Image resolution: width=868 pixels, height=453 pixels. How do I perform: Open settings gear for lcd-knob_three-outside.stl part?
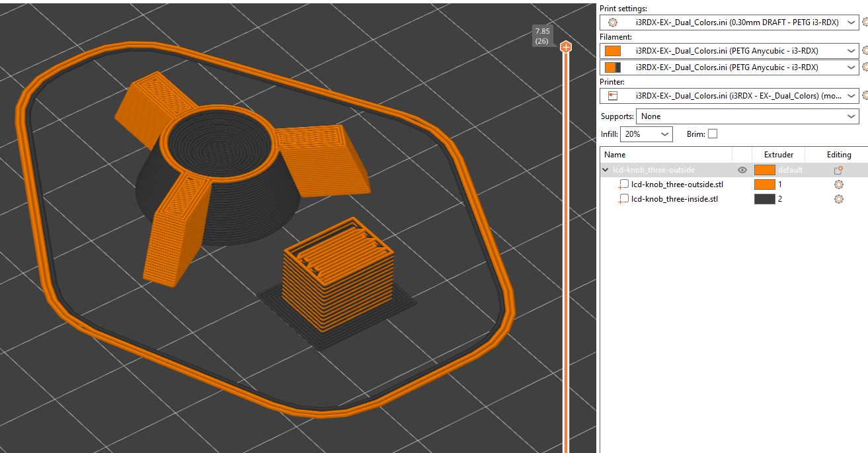[838, 185]
